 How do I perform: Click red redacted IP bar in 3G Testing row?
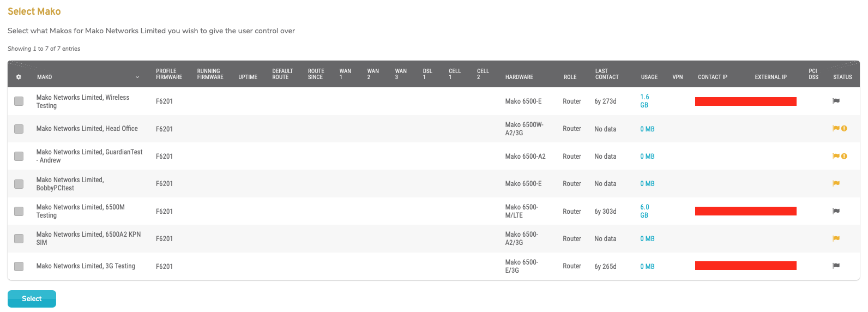[745, 266]
